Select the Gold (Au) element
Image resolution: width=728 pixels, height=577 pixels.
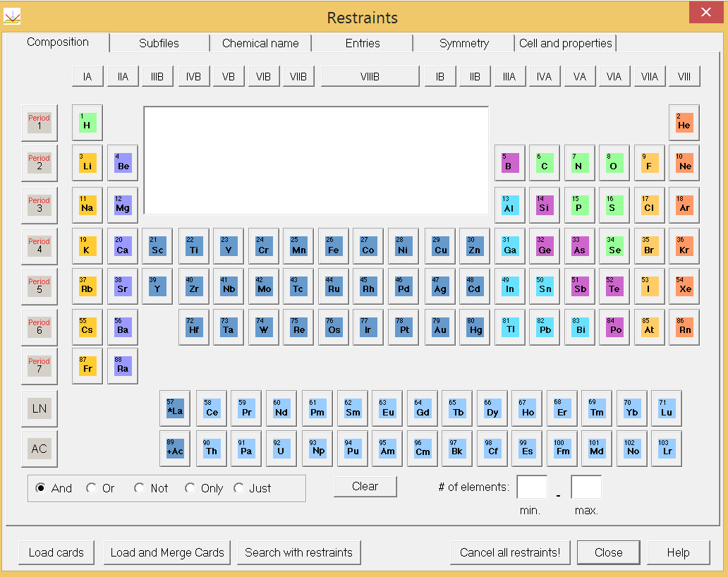pos(439,327)
